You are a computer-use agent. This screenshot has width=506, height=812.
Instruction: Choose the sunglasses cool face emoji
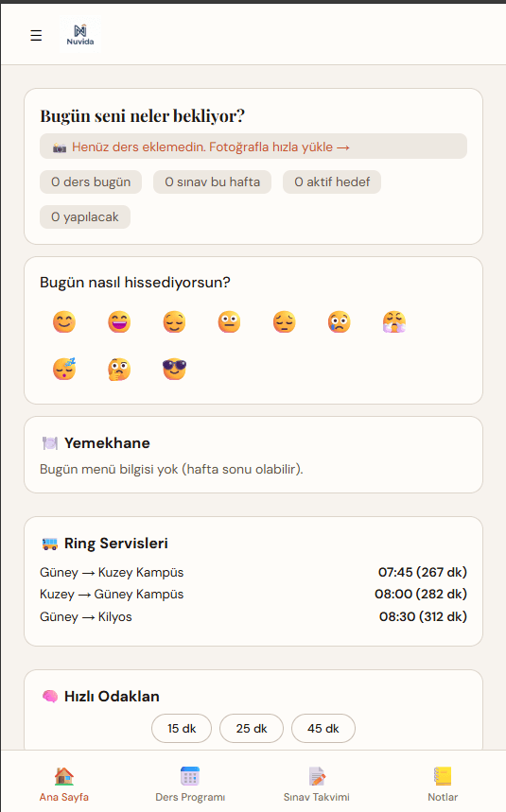coord(174,370)
